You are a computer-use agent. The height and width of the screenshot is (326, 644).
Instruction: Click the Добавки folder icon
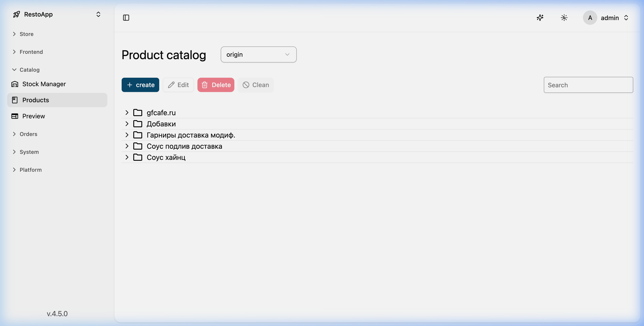(138, 124)
